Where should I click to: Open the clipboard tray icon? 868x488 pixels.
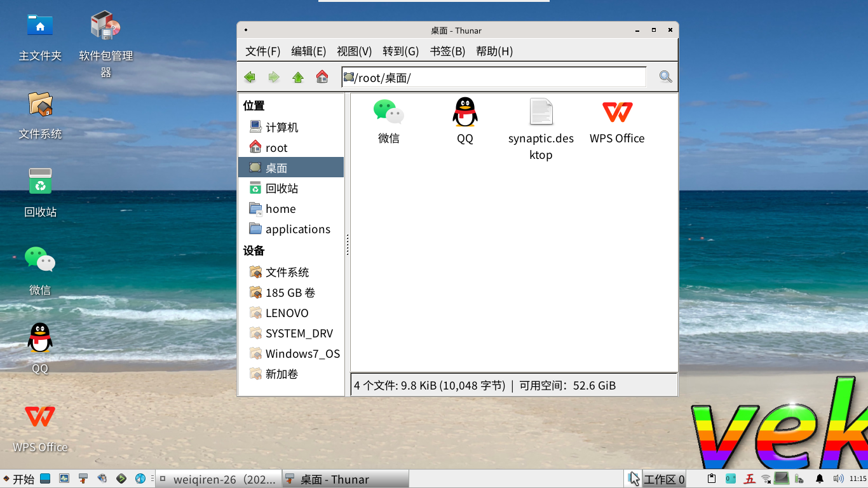(712, 478)
